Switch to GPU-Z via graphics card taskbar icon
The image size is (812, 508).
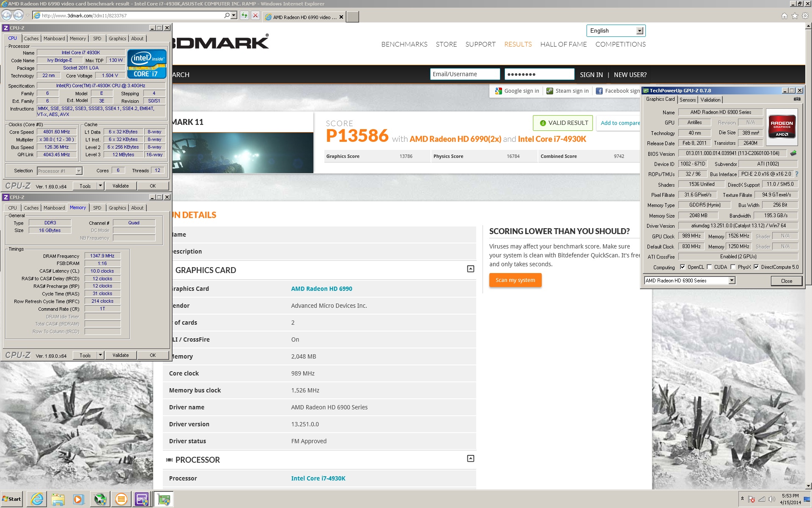[x=164, y=500]
